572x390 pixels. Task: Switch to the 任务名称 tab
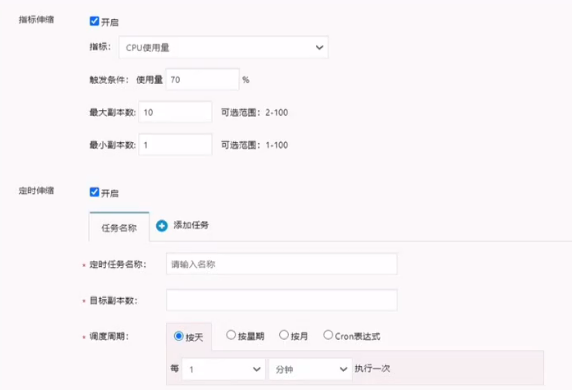[119, 227]
